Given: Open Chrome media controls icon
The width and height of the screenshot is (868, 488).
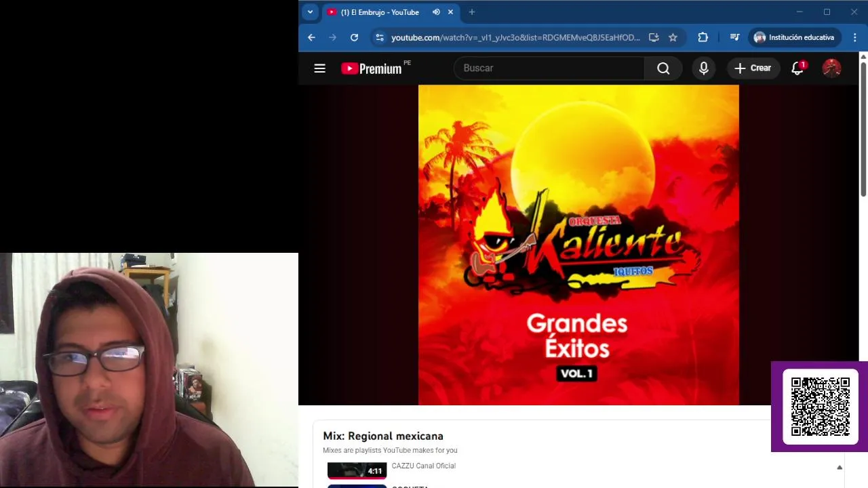Looking at the screenshot, I should pyautogui.click(x=734, y=37).
